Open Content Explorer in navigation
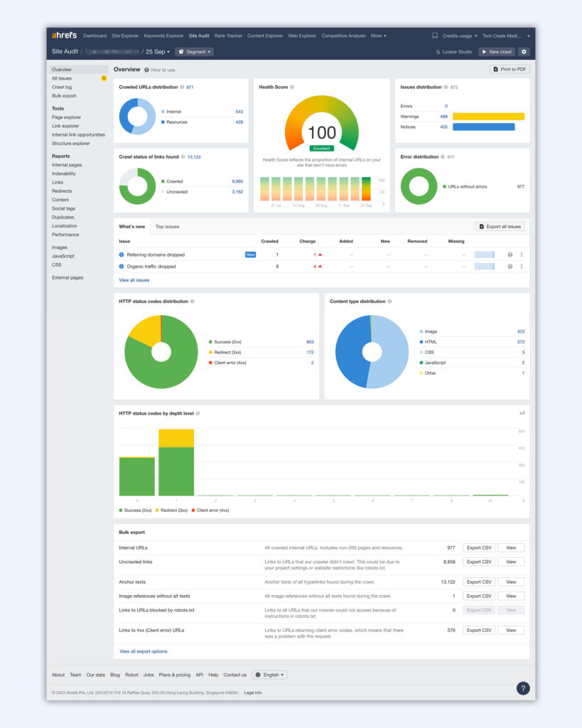The width and height of the screenshot is (582, 728). tap(264, 36)
